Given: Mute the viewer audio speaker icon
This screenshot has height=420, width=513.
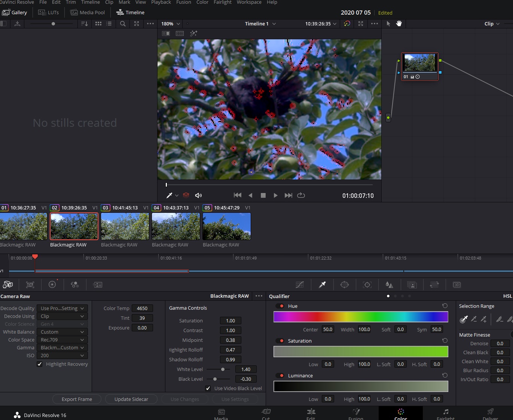Looking at the screenshot, I should [198, 195].
